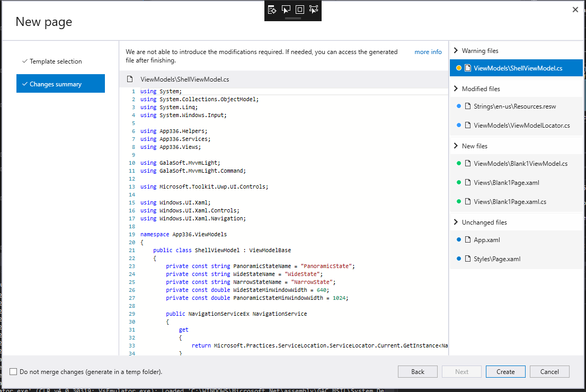The image size is (586, 392).
Task: Click Create to generate the page
Action: 505,371
